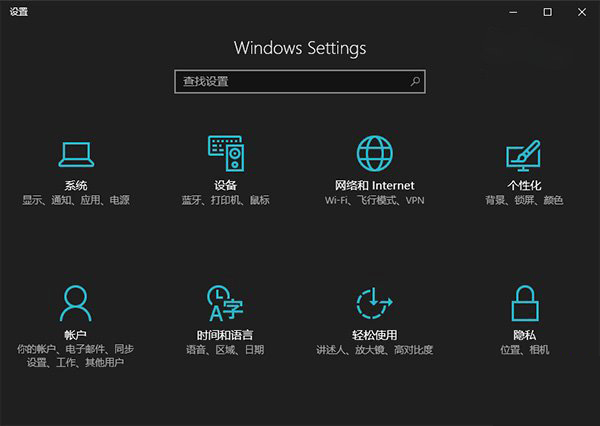Open the 隐私 padlock icon
The width and height of the screenshot is (600, 426).
[525, 303]
